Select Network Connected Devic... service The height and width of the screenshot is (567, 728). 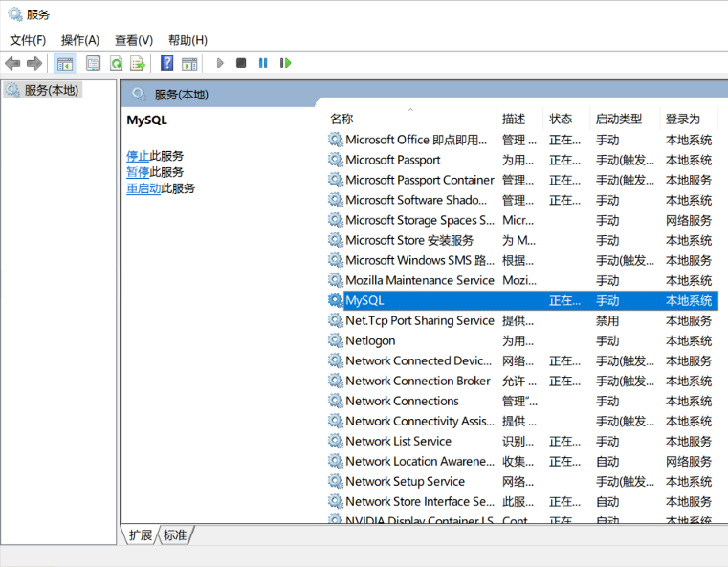point(522,360)
